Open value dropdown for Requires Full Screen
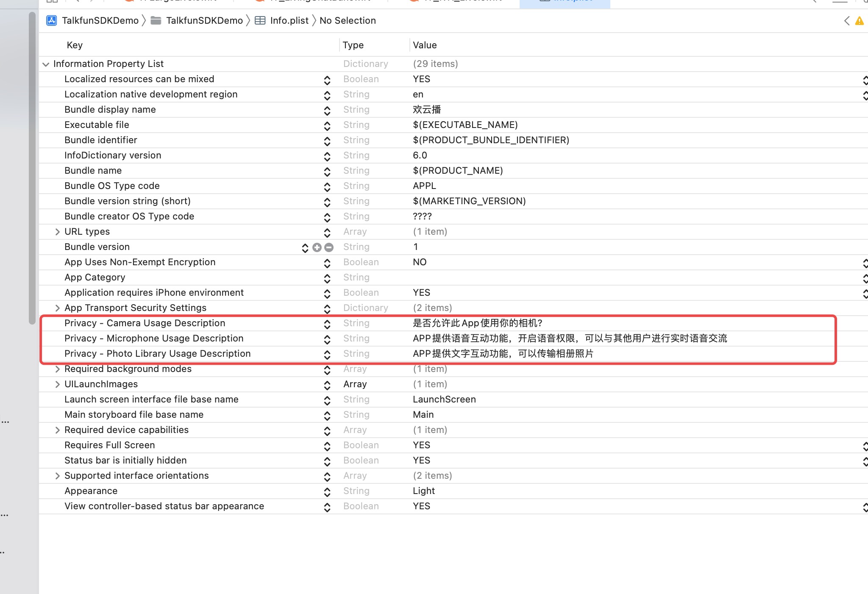Viewport: 868px width, 594px height. [865, 446]
